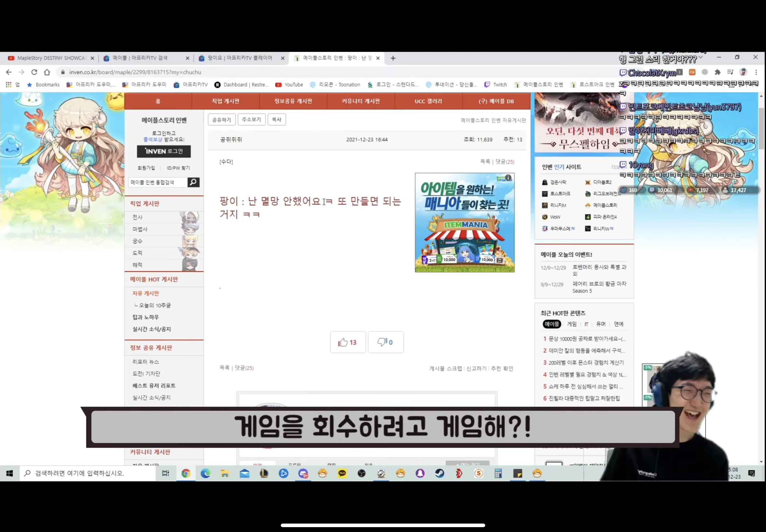Viewport: 766px width, 532px height.
Task: Open 팁과 노하우 in sidebar
Action: [x=146, y=317]
